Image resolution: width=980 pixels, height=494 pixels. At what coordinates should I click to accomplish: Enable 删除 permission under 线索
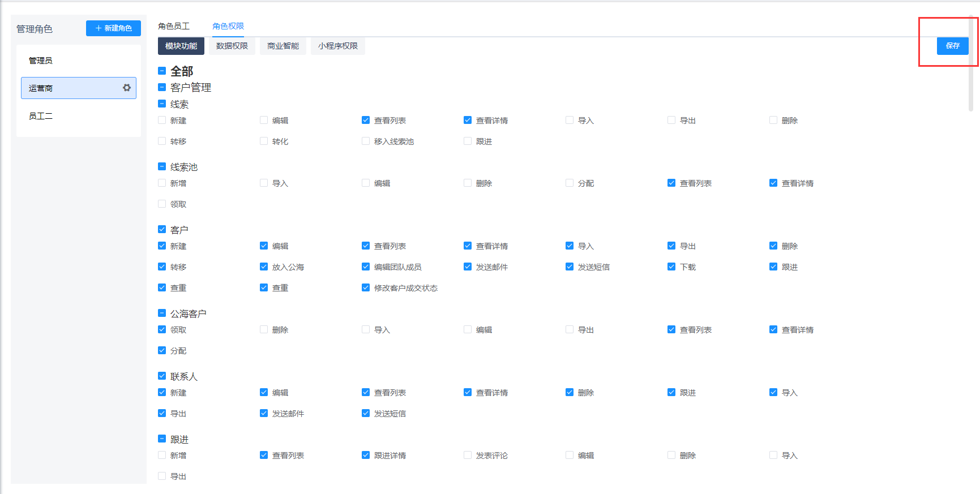click(x=773, y=121)
